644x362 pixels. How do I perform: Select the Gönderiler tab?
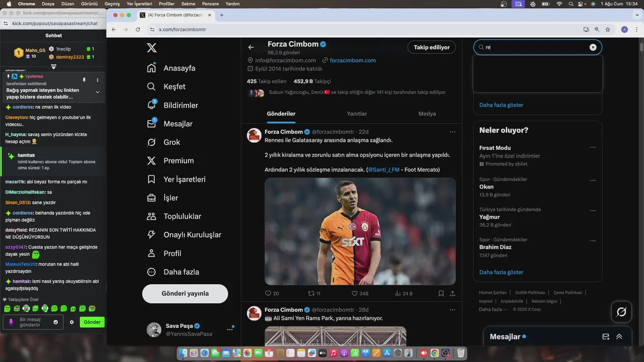pyautogui.click(x=281, y=114)
